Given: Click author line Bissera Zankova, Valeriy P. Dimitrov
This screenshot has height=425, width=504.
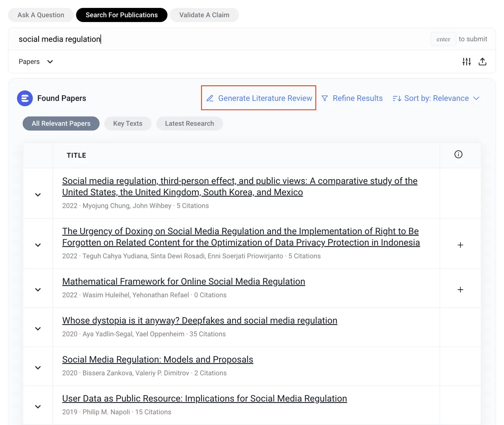Looking at the screenshot, I should tap(136, 373).
